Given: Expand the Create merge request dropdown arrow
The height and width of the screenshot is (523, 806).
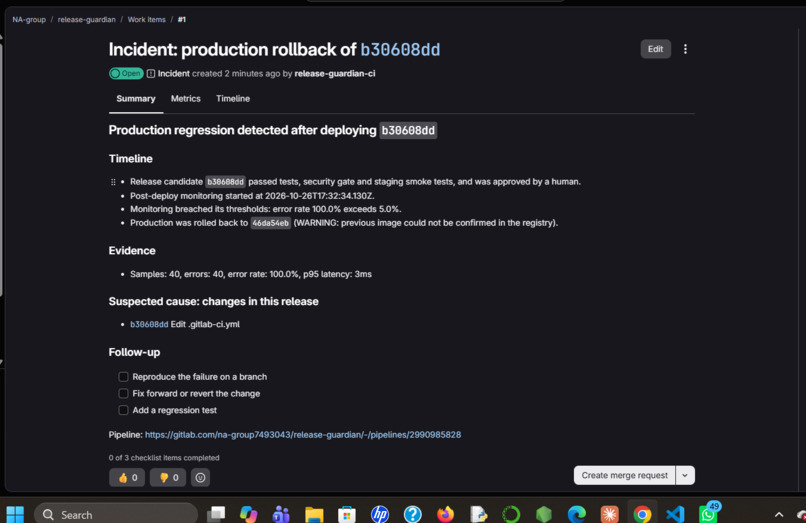Looking at the screenshot, I should [685, 475].
